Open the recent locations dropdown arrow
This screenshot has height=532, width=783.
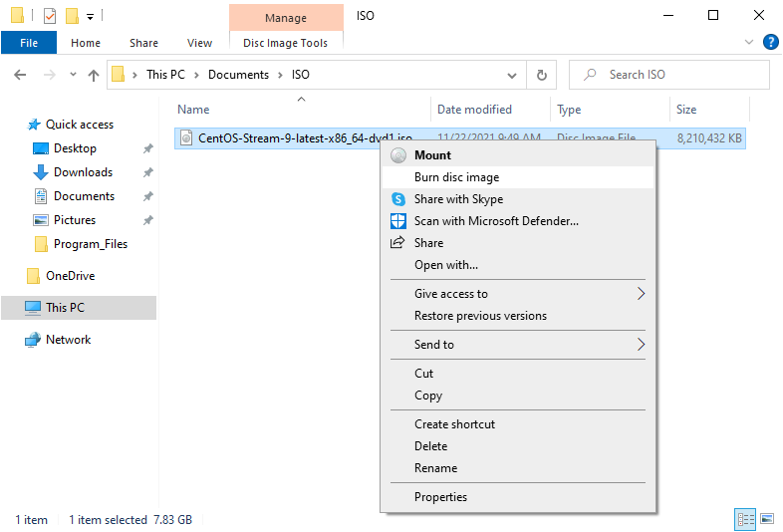point(73,75)
